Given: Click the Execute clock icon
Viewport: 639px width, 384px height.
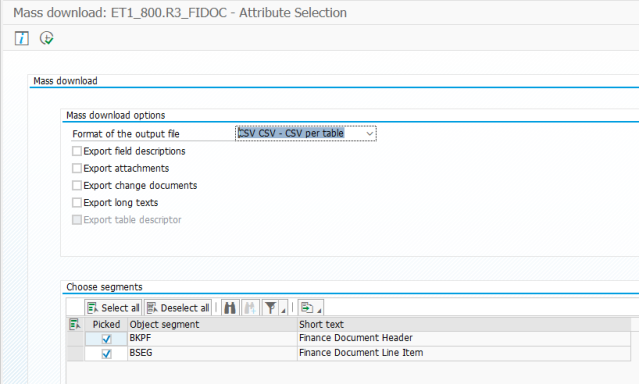Looking at the screenshot, I should [x=46, y=38].
